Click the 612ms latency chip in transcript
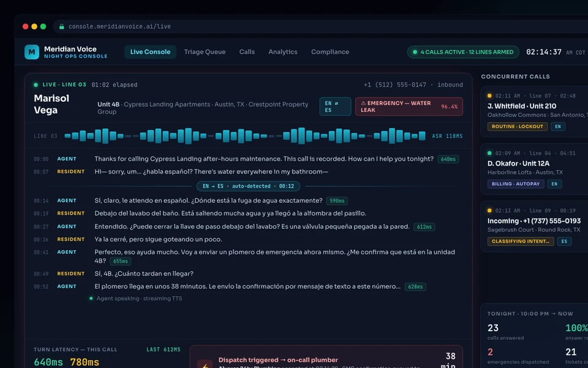 [x=424, y=227]
